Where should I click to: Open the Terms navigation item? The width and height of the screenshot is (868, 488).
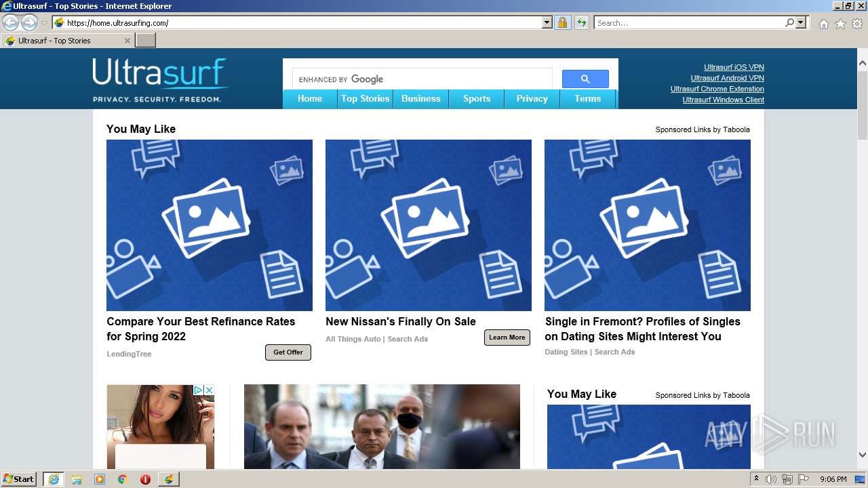click(x=588, y=99)
